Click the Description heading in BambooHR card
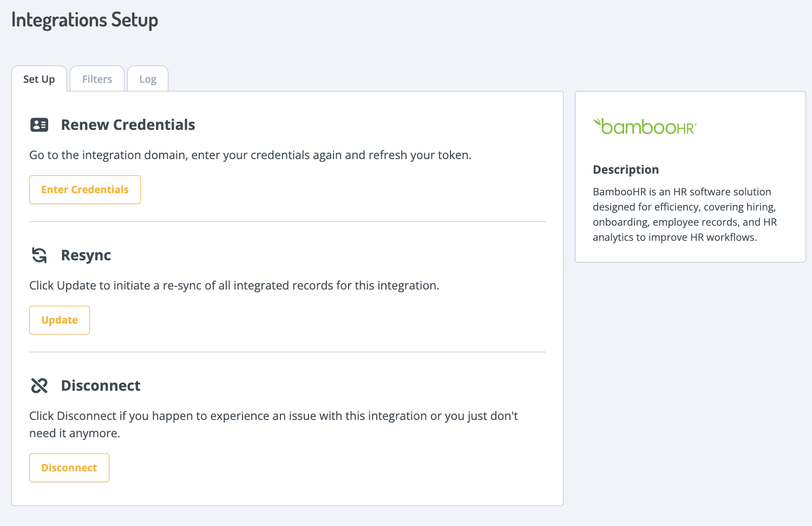Image resolution: width=812 pixels, height=526 pixels. tap(626, 169)
